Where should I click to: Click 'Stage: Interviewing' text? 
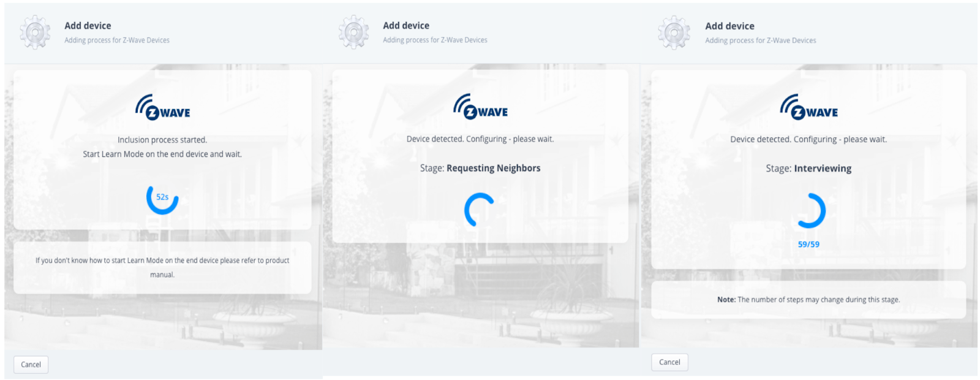(x=809, y=169)
